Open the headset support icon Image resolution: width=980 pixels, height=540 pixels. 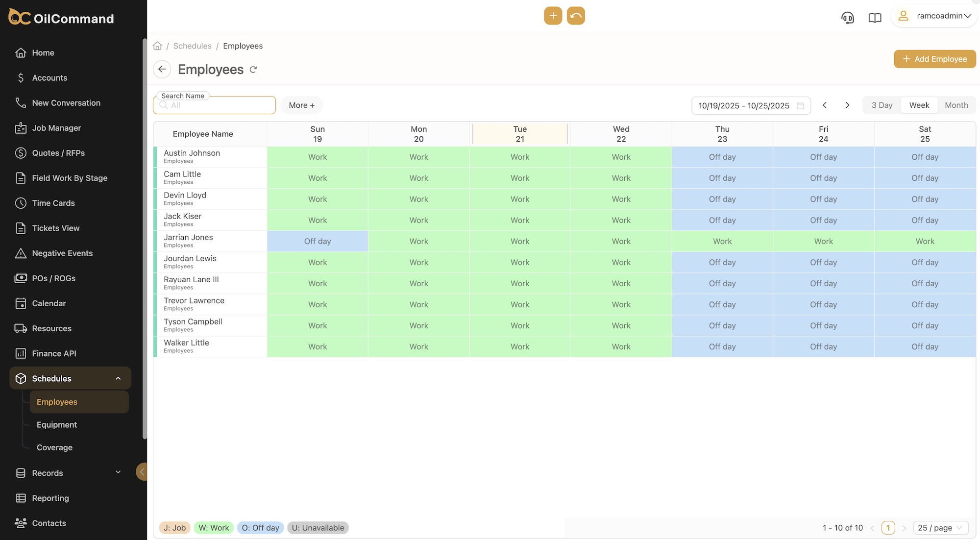click(847, 18)
